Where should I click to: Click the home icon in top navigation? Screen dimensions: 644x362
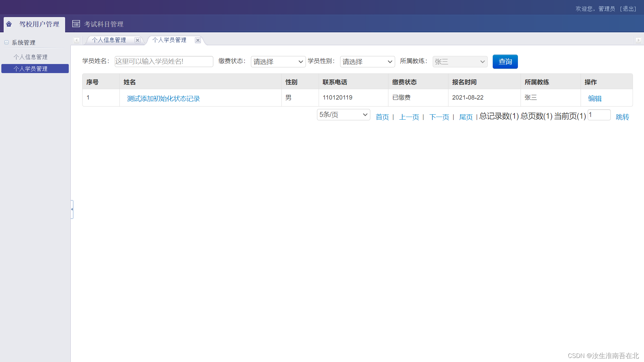pos(9,24)
